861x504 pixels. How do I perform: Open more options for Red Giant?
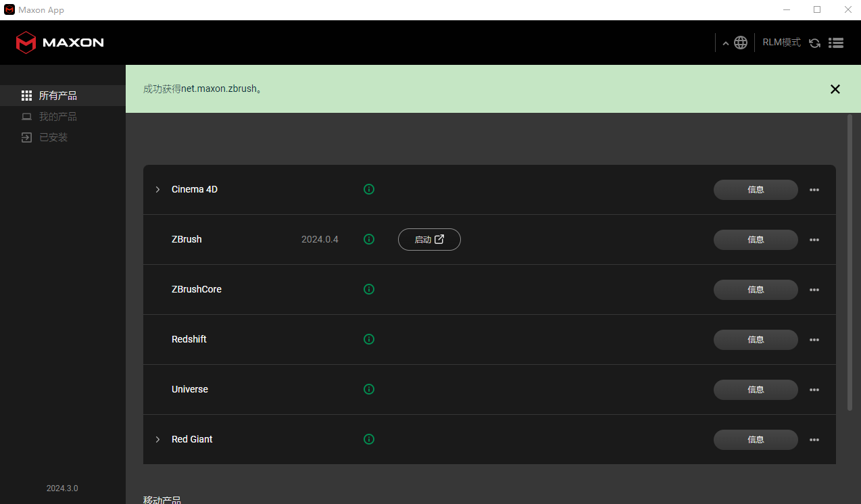(814, 440)
